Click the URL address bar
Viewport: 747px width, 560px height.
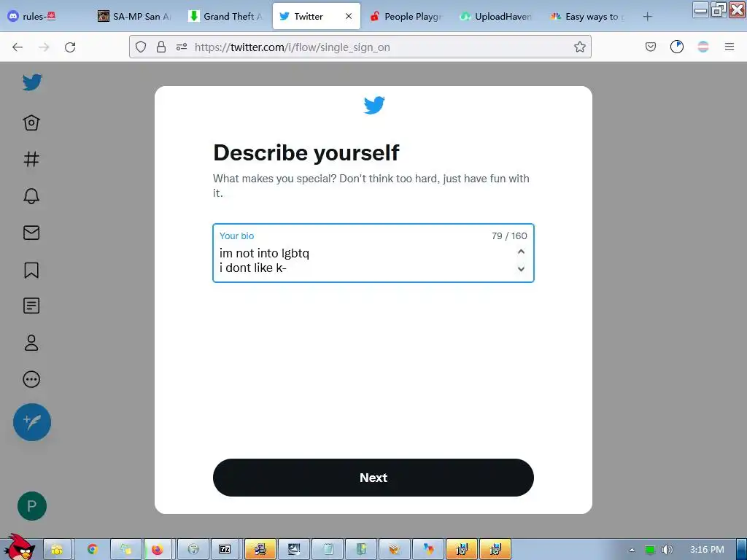click(x=360, y=47)
